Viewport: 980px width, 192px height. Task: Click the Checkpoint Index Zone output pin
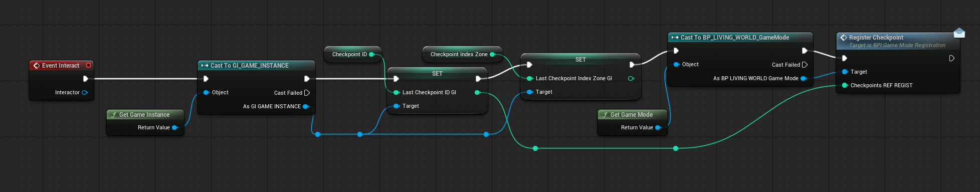tap(492, 54)
